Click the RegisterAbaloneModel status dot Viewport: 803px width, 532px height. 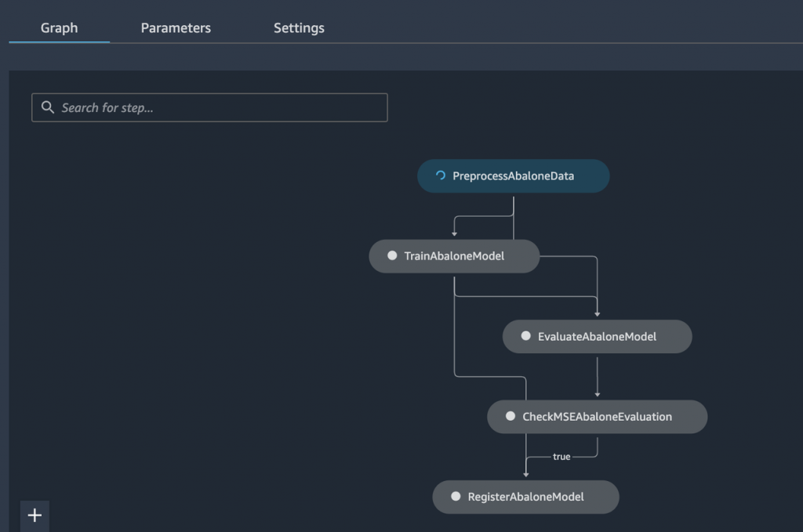click(456, 497)
